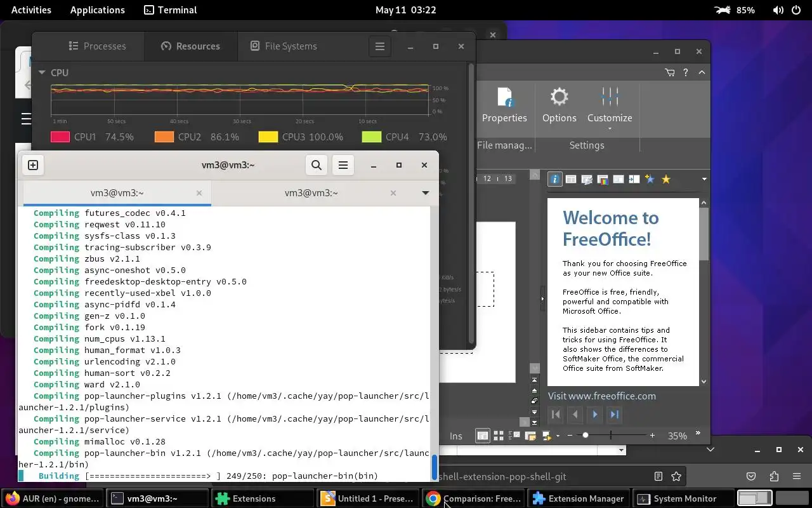
Task: Select the yellow star sidebar icon
Action: pos(665,179)
